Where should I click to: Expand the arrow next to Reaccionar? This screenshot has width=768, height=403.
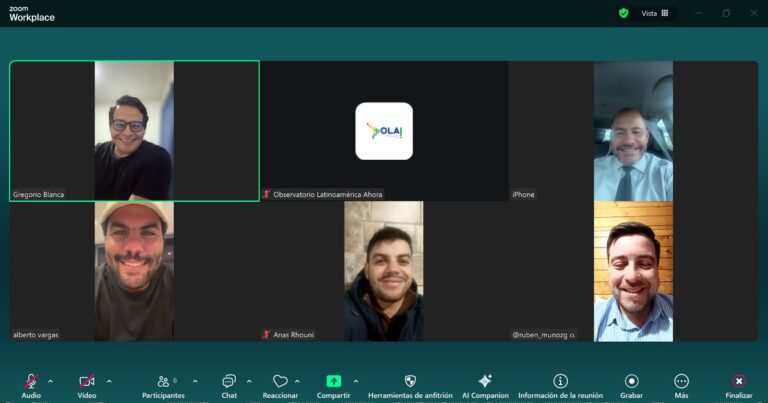coord(297,381)
